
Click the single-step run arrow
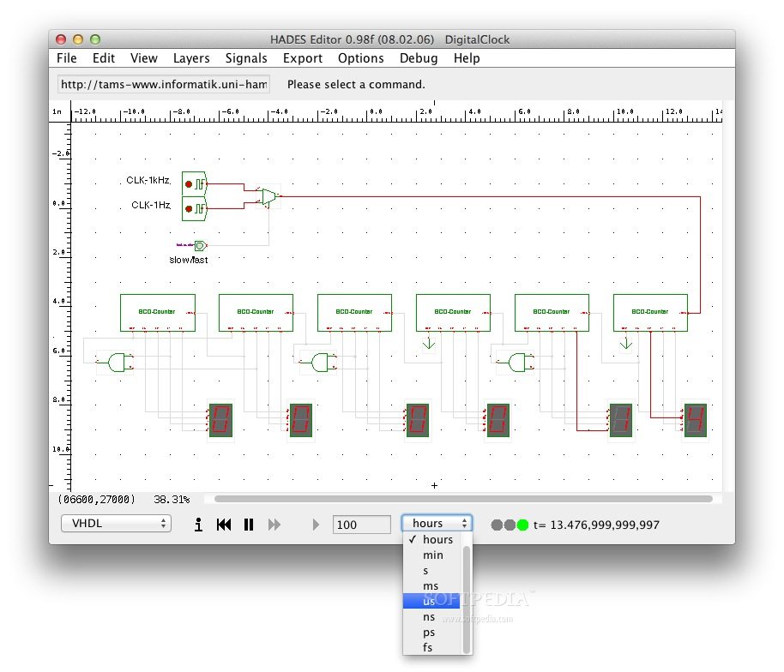coord(316,524)
